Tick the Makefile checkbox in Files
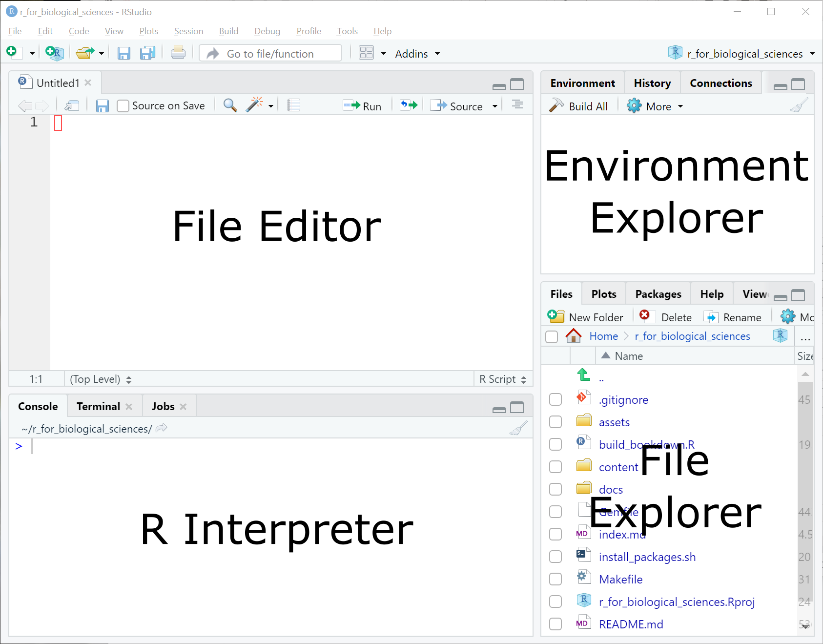Screen dimensions: 823x644 pos(556,579)
